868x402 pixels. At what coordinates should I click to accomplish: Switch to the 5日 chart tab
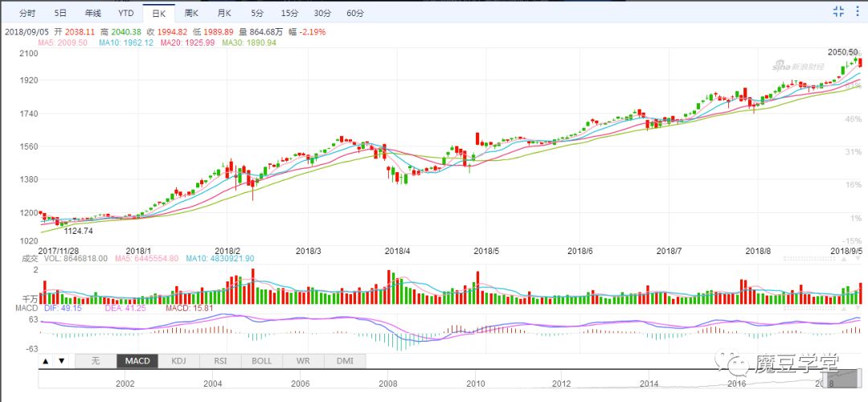[61, 13]
